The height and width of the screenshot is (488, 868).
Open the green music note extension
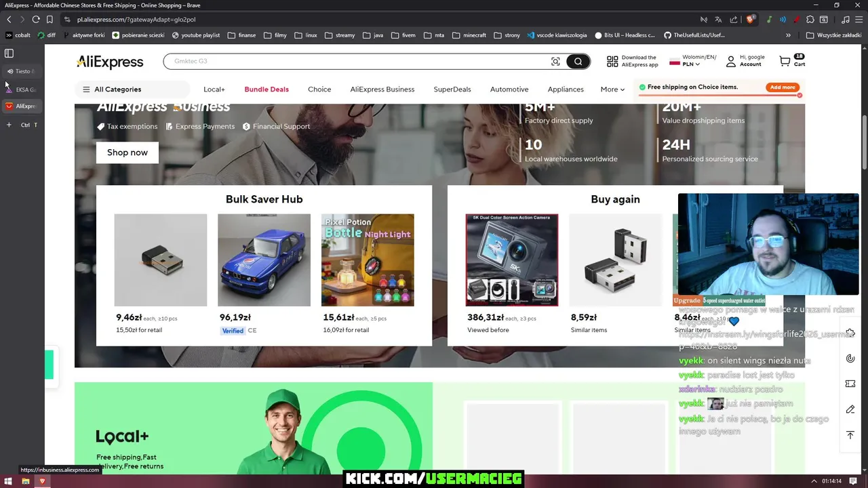point(770,20)
